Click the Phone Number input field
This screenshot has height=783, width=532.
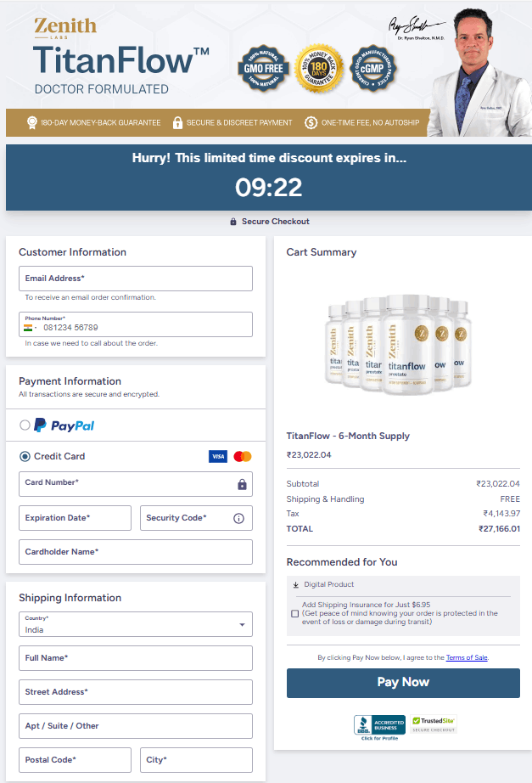click(136, 324)
